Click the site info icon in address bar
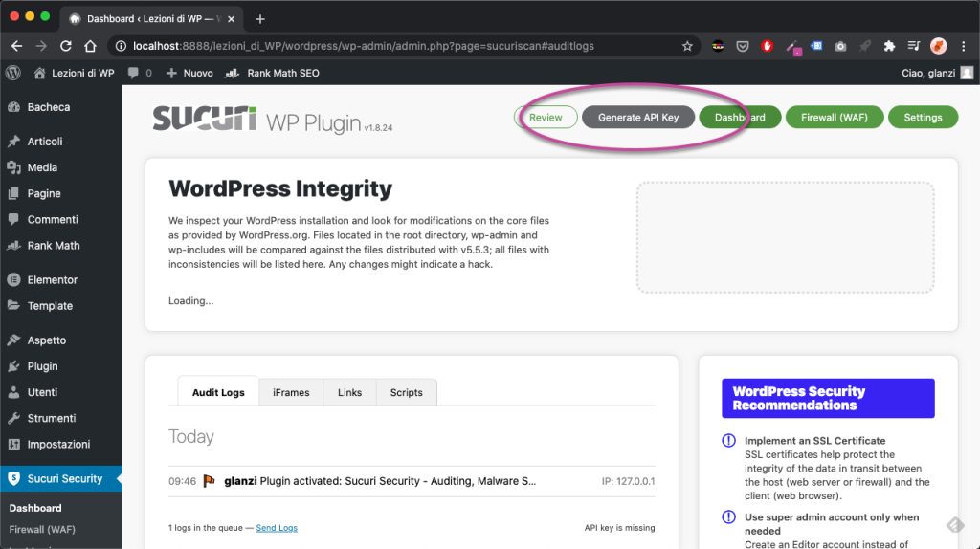The image size is (980, 549). pos(122,46)
